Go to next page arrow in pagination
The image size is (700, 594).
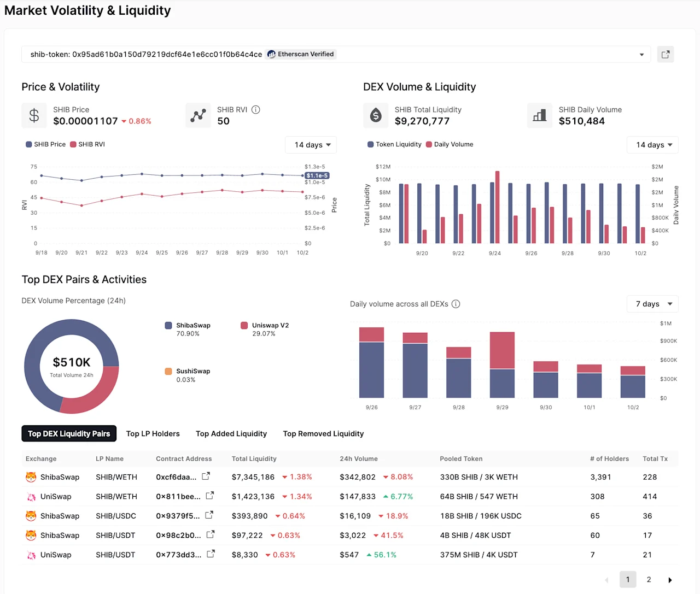670,580
